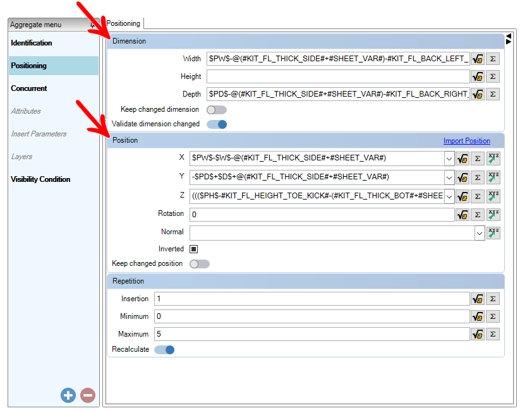Turn off Recalculate toggle
532x413 pixels.
(164, 350)
